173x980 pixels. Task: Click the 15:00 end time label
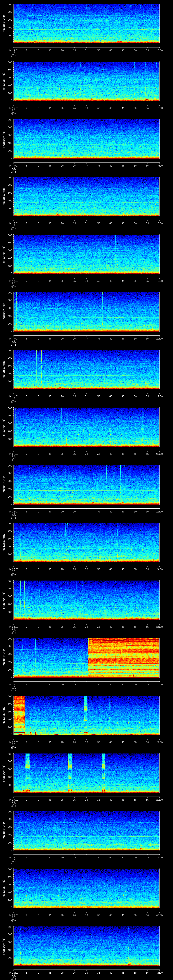pos(160,50)
